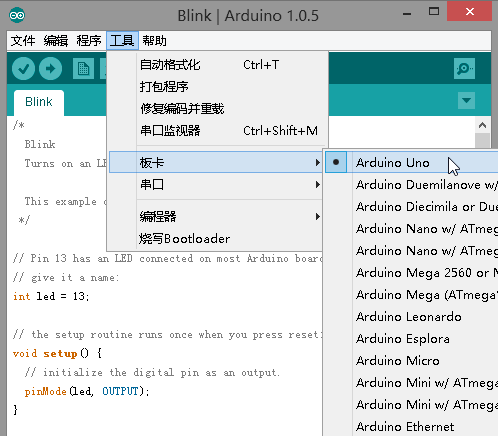The image size is (498, 436).
Task: Click the editor scrollbar up arrow
Action: (482, 125)
